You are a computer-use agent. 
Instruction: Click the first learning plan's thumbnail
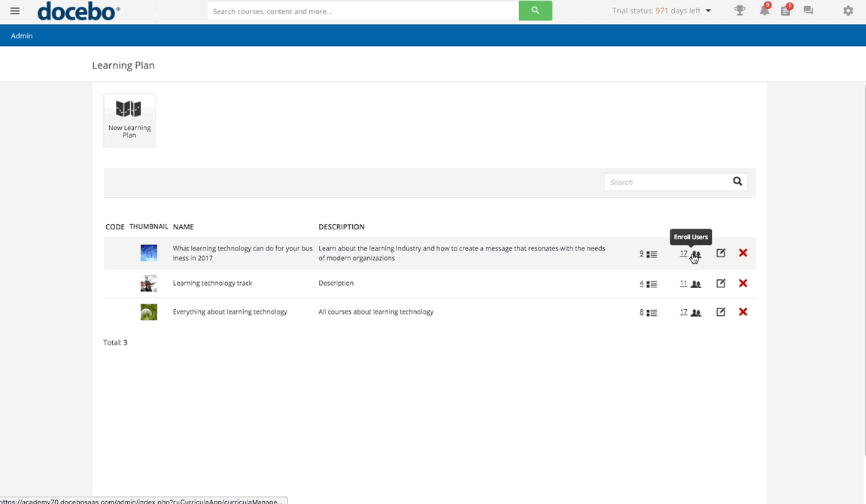[x=148, y=253]
